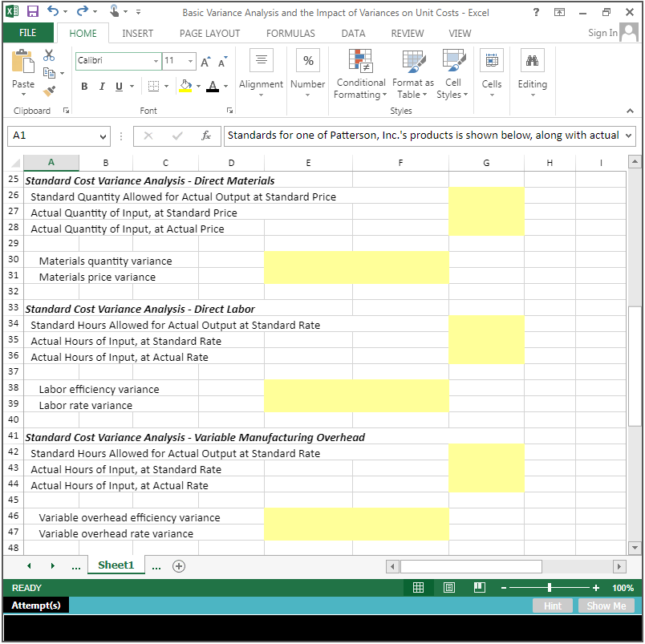Collapse the ribbon with the chevron
The width and height of the screenshot is (645, 644).
[630, 110]
